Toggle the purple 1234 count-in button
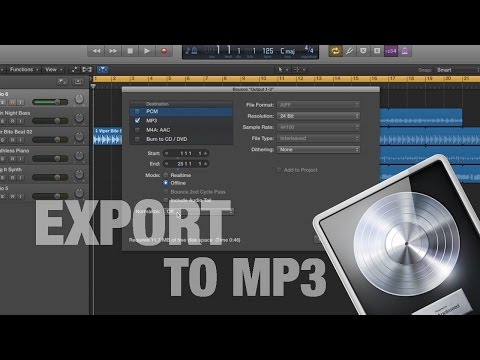Screen dimensions: 480x360 tap(391, 51)
